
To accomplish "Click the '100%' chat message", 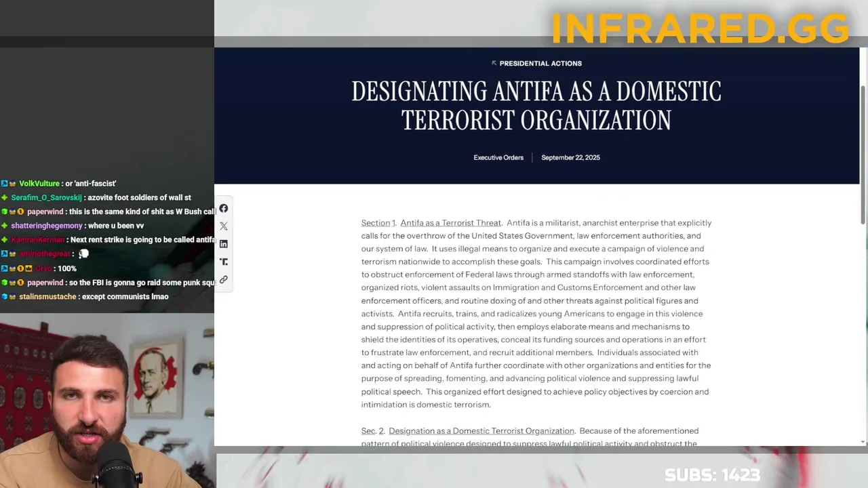I will (x=67, y=269).
